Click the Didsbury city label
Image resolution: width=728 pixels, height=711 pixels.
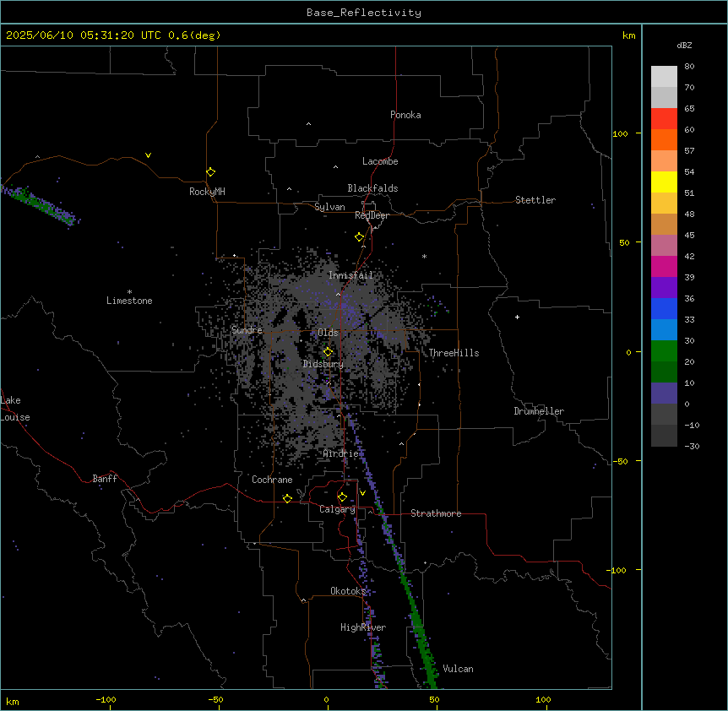323,364
